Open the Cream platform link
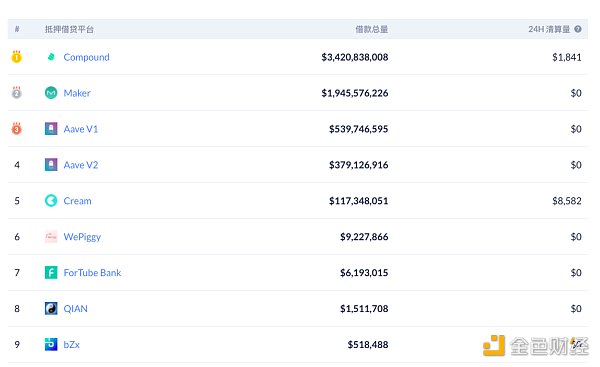 [77, 201]
